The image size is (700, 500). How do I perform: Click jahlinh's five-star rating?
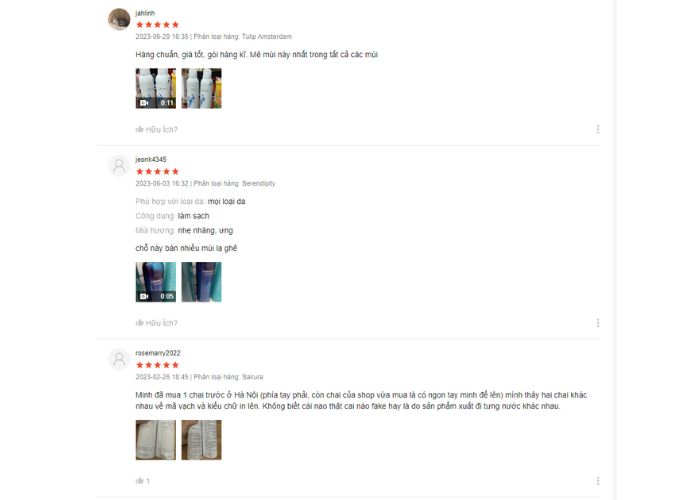[157, 25]
